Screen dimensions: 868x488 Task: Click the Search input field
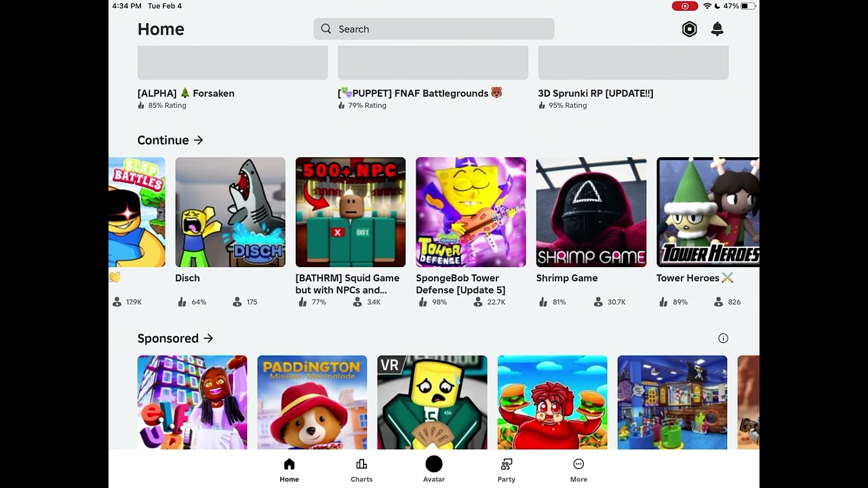[x=434, y=29]
